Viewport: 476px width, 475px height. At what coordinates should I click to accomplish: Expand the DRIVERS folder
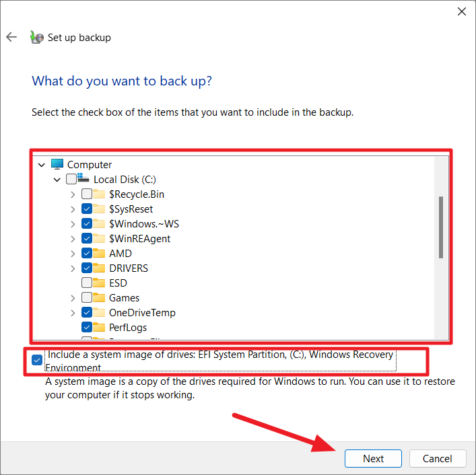(73, 268)
